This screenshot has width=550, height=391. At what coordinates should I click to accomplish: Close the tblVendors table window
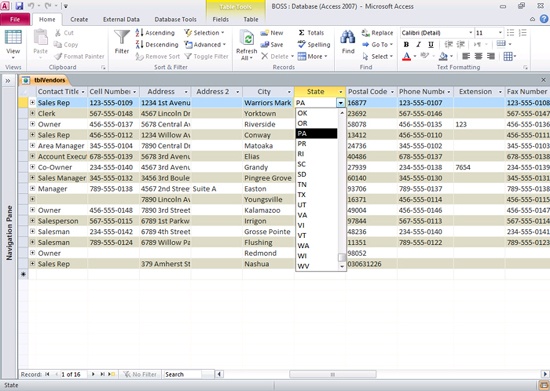[x=543, y=80]
